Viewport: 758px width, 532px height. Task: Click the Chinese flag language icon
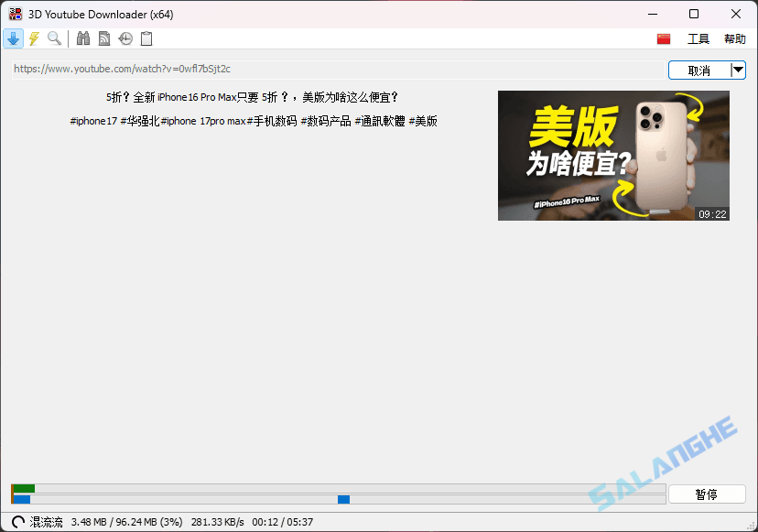663,38
